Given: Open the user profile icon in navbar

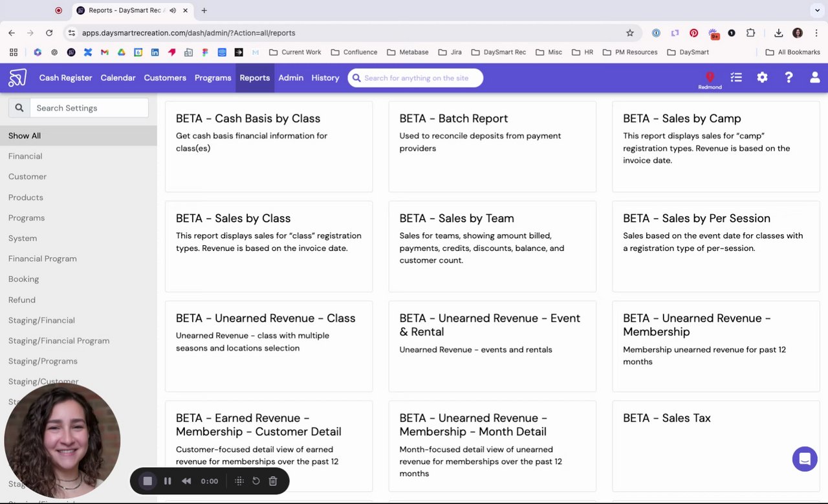Looking at the screenshot, I should [814, 78].
